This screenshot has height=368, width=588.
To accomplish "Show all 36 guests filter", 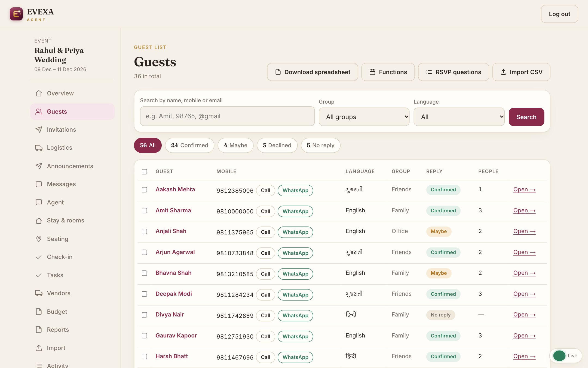I will (x=148, y=145).
